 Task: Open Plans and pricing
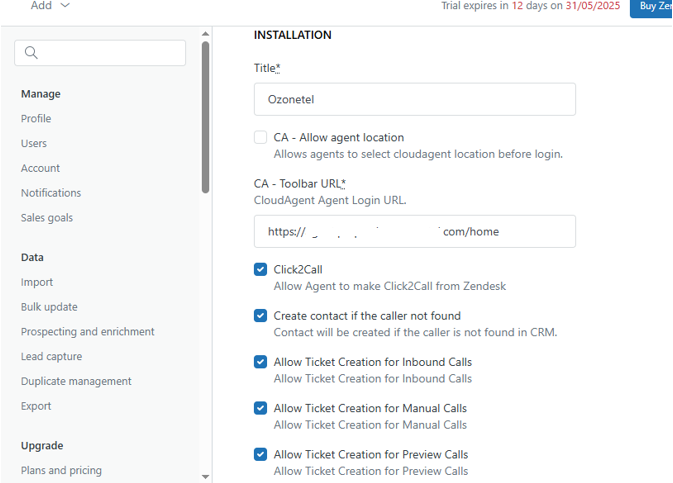coord(61,471)
